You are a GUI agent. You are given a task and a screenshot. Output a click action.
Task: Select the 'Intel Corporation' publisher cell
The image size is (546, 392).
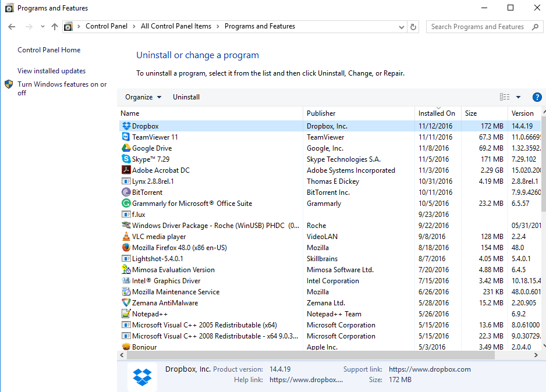click(332, 281)
